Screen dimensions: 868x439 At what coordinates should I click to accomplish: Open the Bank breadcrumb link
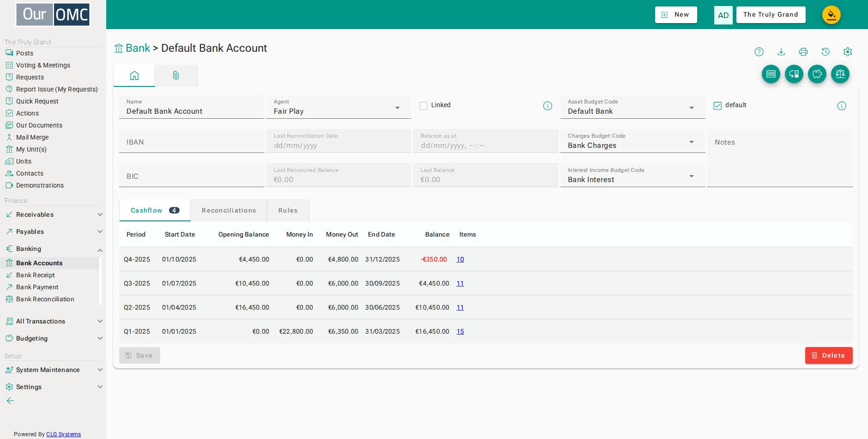[138, 48]
